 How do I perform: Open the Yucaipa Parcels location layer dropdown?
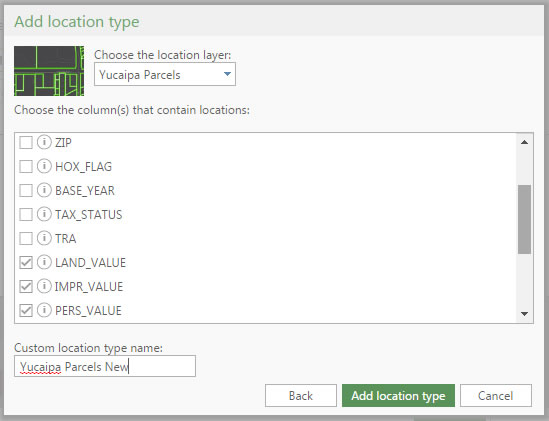165,74
